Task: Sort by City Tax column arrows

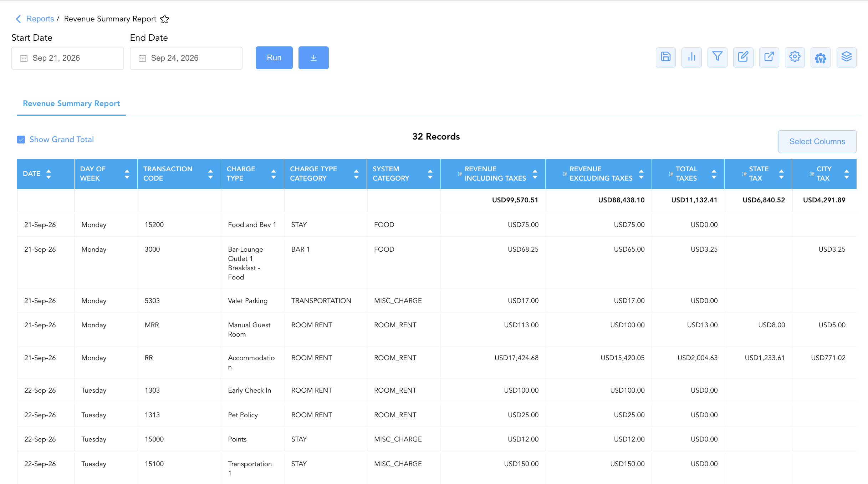Action: tap(847, 174)
